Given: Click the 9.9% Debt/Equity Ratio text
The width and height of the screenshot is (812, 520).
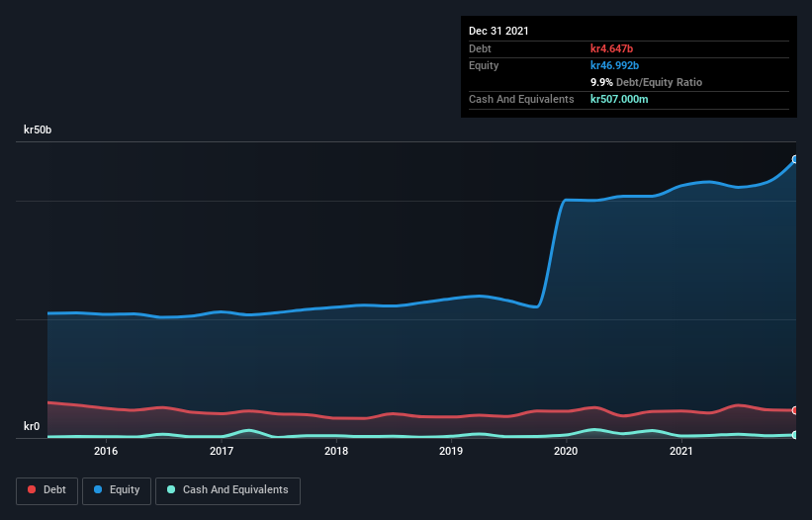Looking at the screenshot, I should click(x=646, y=82).
